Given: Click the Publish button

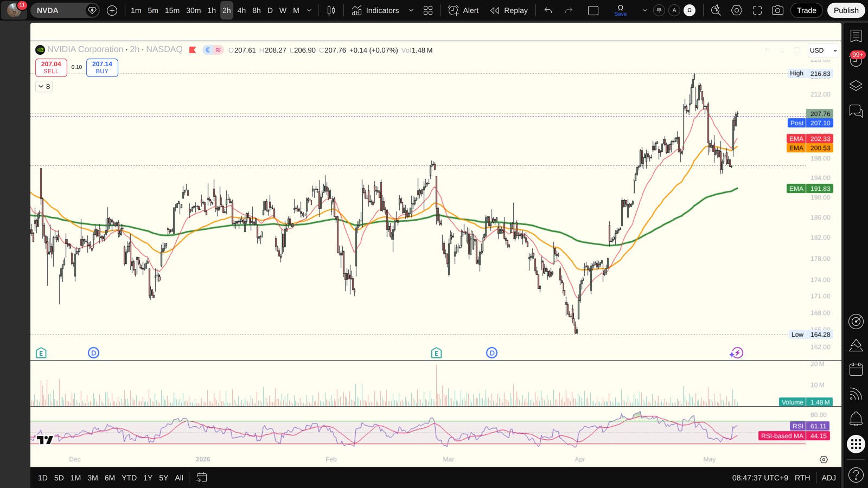Looking at the screenshot, I should [x=846, y=10].
